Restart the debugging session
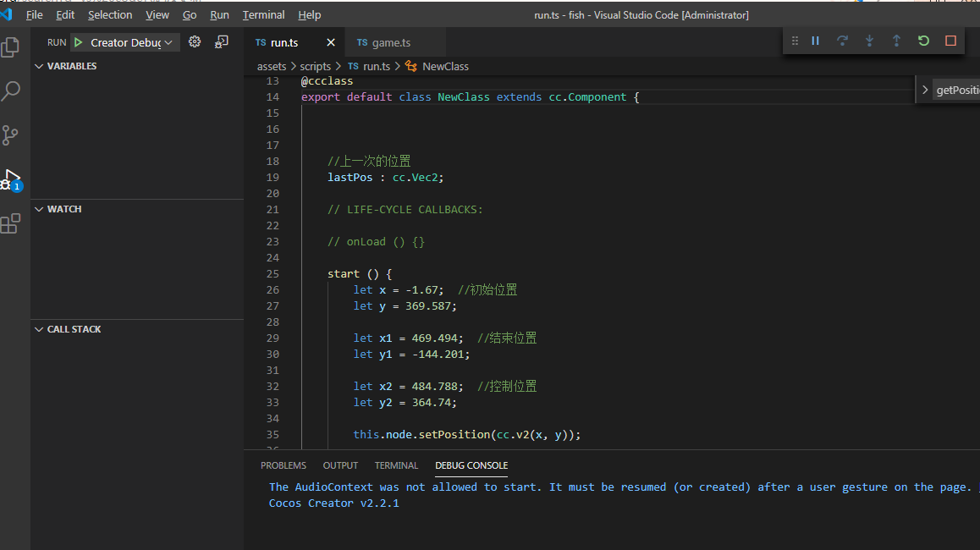 coord(923,41)
